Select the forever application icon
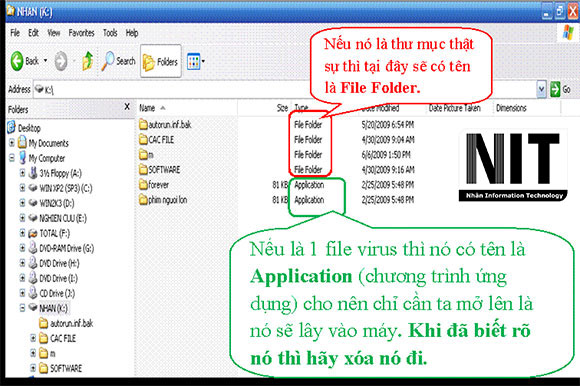The image size is (580, 386). (x=143, y=184)
